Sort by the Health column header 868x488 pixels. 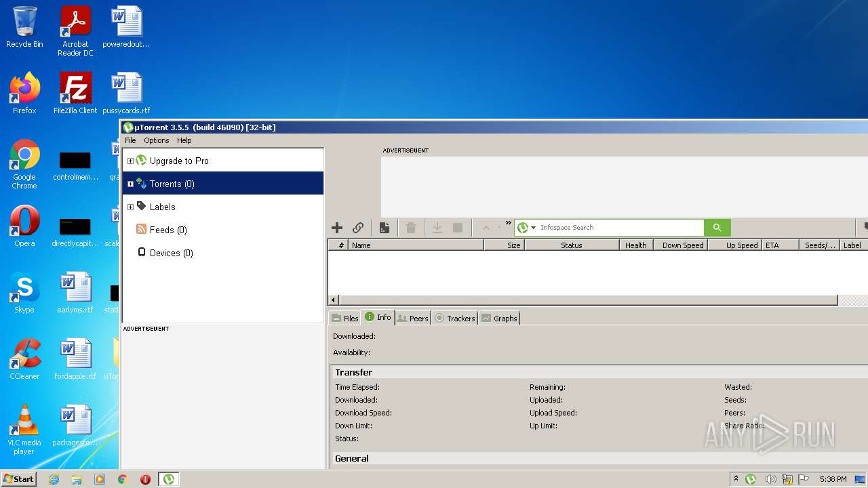point(637,245)
